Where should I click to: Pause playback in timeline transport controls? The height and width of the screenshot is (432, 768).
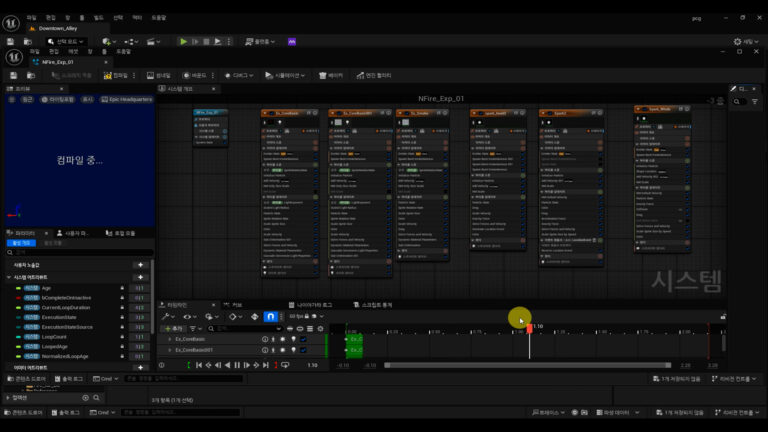point(237,365)
